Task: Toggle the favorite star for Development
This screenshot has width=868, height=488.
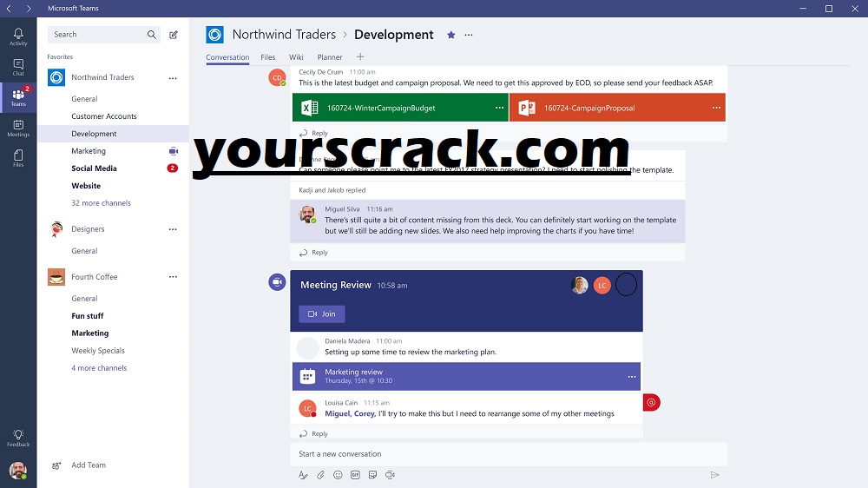Action: point(451,35)
